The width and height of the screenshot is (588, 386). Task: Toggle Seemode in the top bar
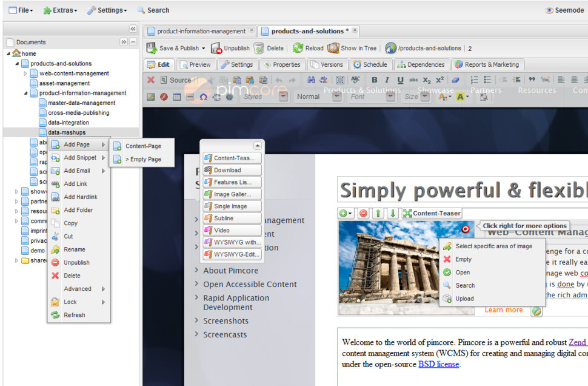coord(564,10)
